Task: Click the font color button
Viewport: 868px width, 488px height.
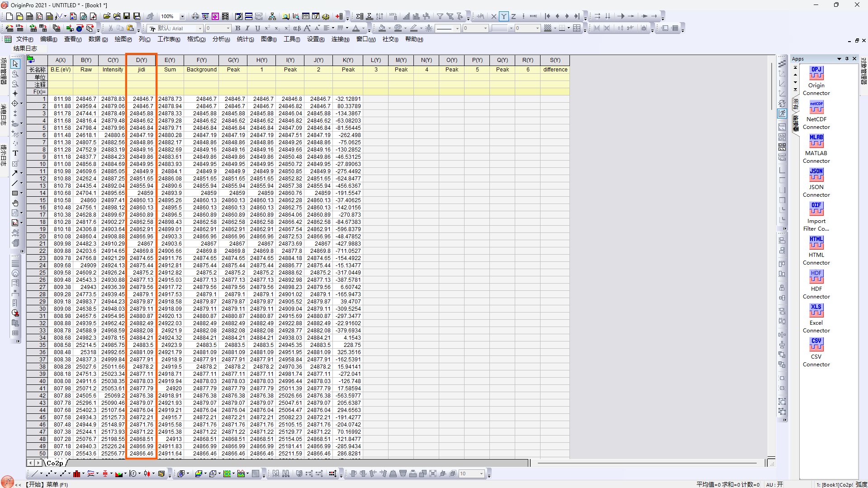Action: tap(356, 28)
